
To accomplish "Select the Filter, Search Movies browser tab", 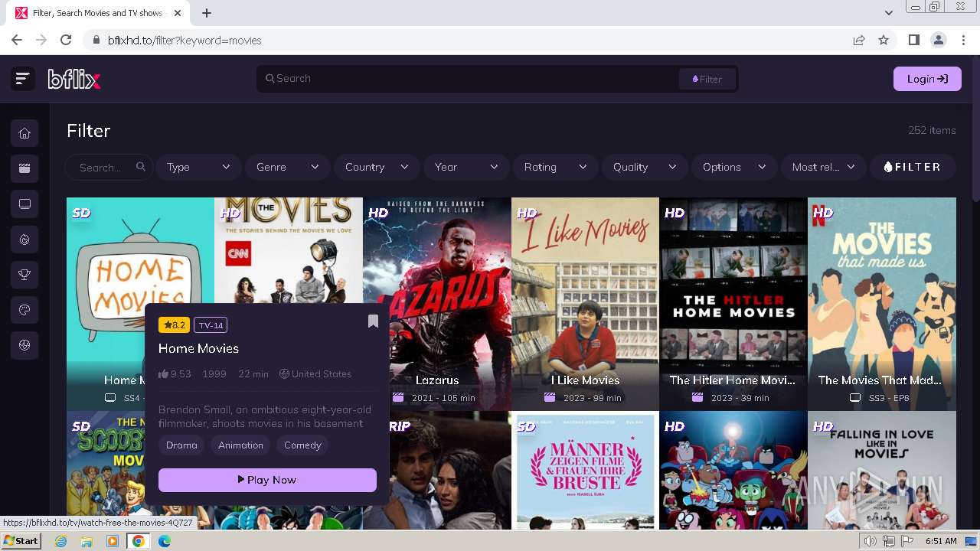I will [98, 13].
